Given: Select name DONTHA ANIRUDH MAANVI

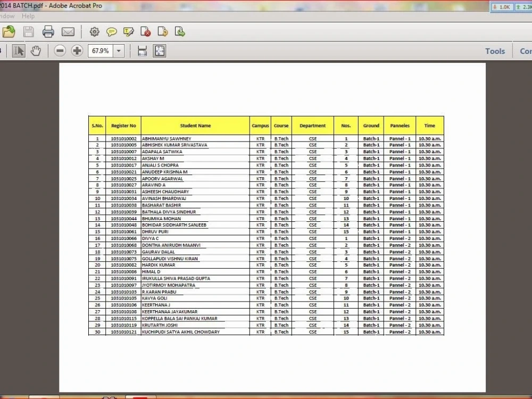Looking at the screenshot, I should pyautogui.click(x=171, y=245).
